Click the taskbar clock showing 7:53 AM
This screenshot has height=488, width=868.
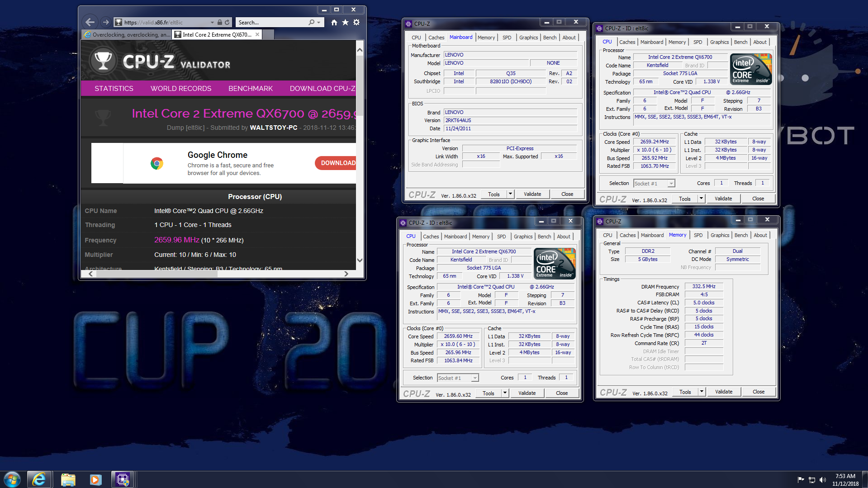845,479
